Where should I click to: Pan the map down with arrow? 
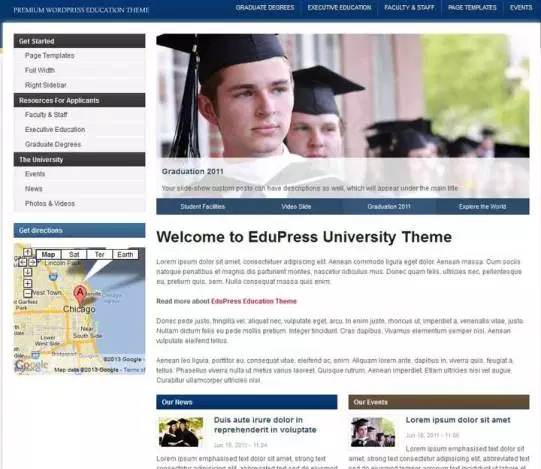pyautogui.click(x=28, y=272)
